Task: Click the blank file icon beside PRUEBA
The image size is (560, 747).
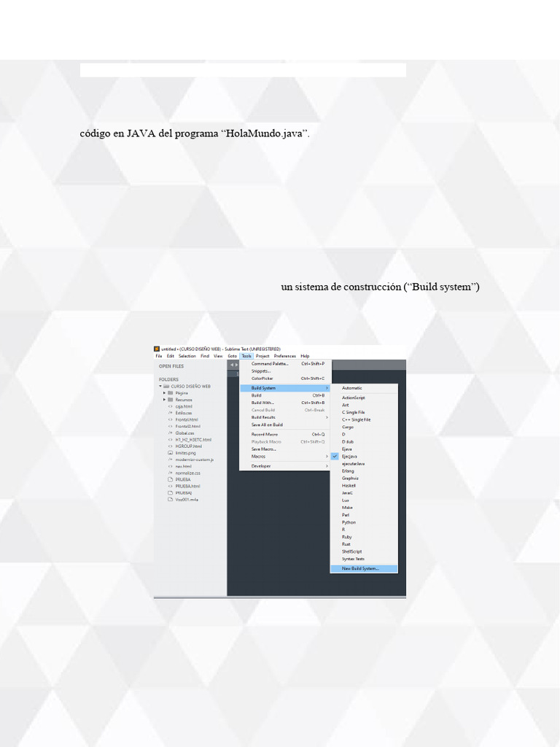Action: point(170,480)
